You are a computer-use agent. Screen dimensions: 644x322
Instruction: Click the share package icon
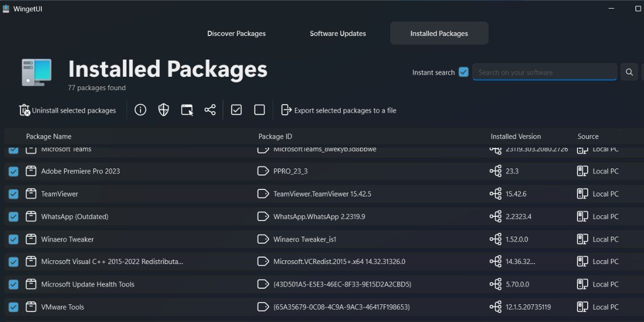pos(210,110)
